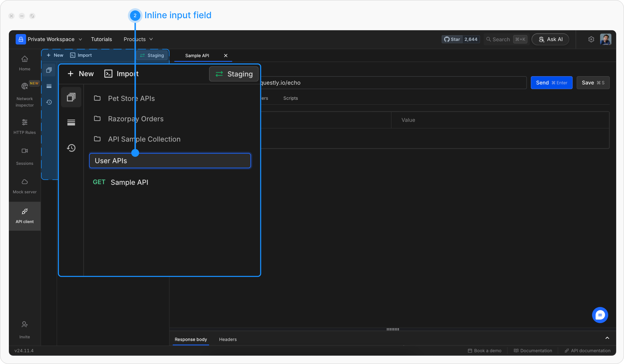Viewport: 624px width, 364px height.
Task: Open the chat support bubble
Action: [x=600, y=315]
